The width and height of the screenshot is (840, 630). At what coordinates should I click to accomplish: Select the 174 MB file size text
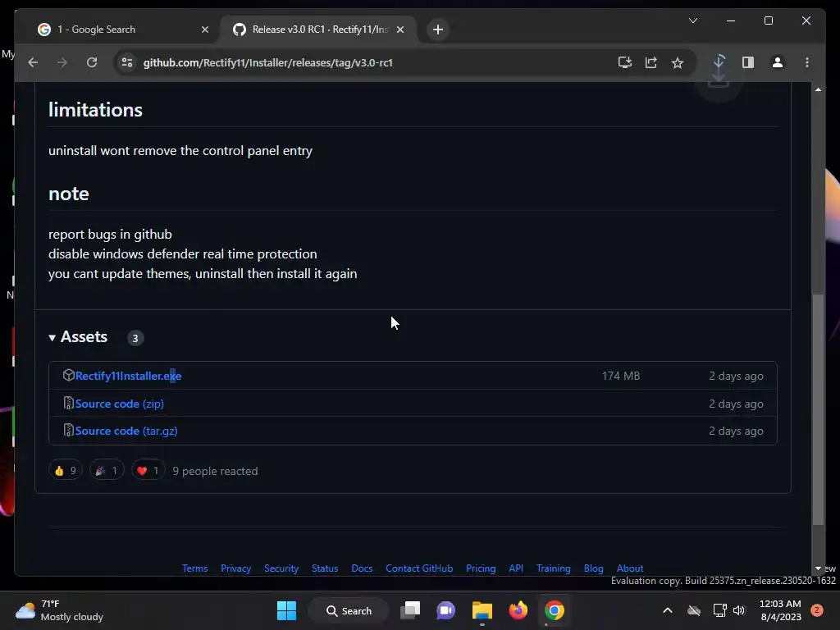pos(620,376)
